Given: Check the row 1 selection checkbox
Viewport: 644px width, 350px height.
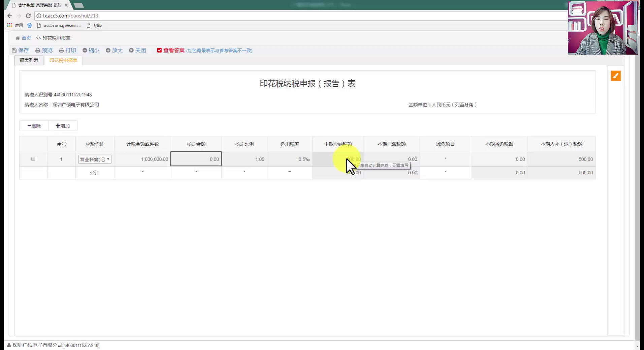Looking at the screenshot, I should click(x=33, y=159).
